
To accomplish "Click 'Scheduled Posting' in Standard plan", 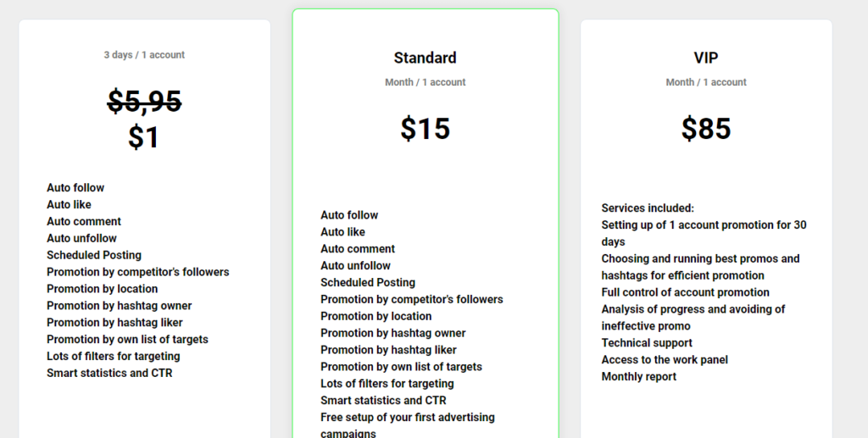I will coord(368,282).
